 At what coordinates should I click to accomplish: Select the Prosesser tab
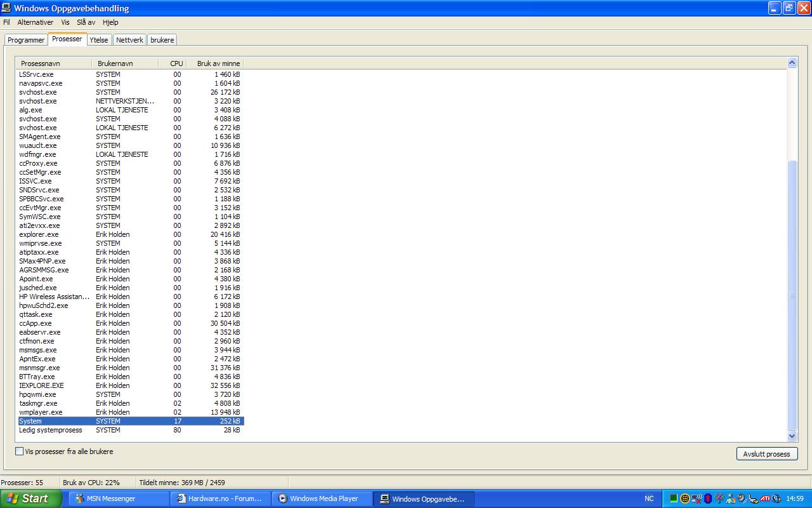[x=67, y=39]
